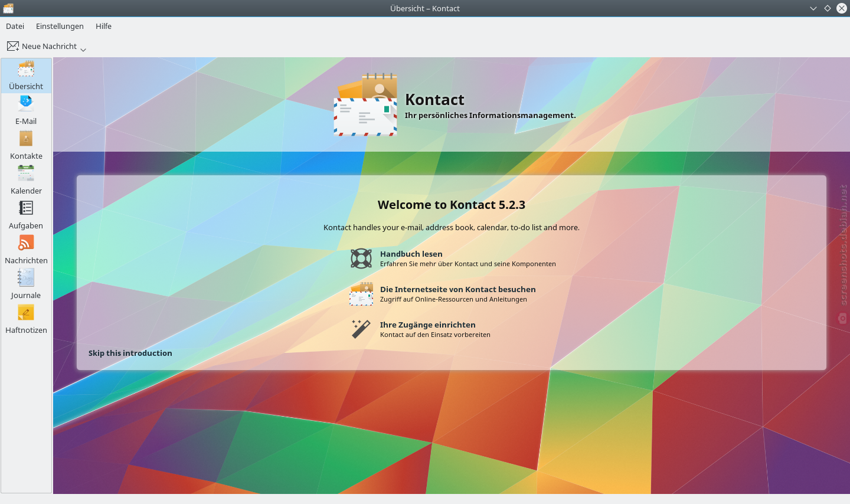850x504 pixels.
Task: Open the Kalender component
Action: [26, 180]
